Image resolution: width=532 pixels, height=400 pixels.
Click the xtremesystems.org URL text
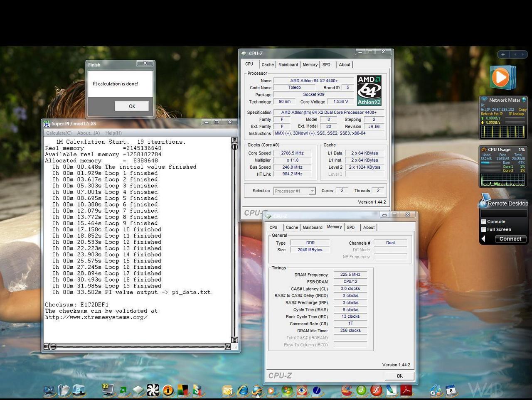point(96,317)
